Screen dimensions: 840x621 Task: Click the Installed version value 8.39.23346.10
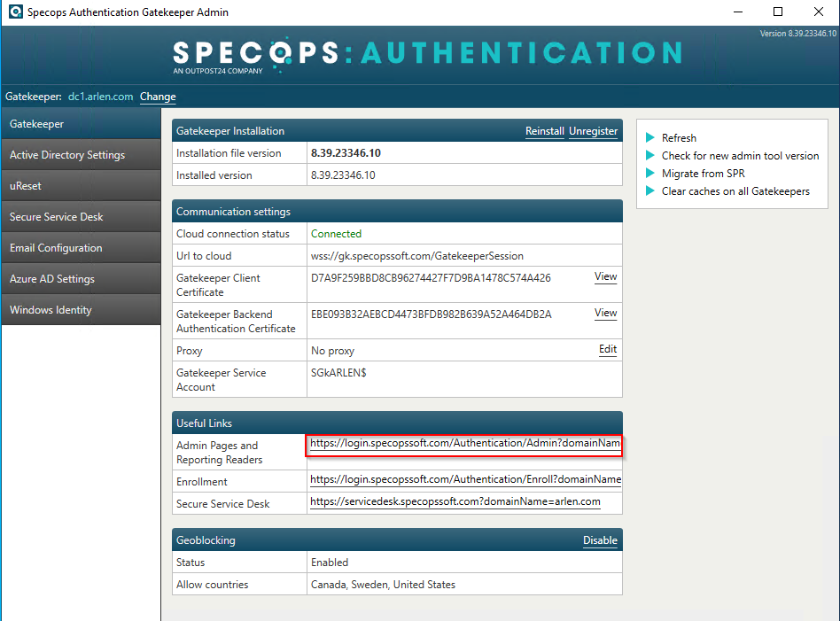click(x=343, y=175)
